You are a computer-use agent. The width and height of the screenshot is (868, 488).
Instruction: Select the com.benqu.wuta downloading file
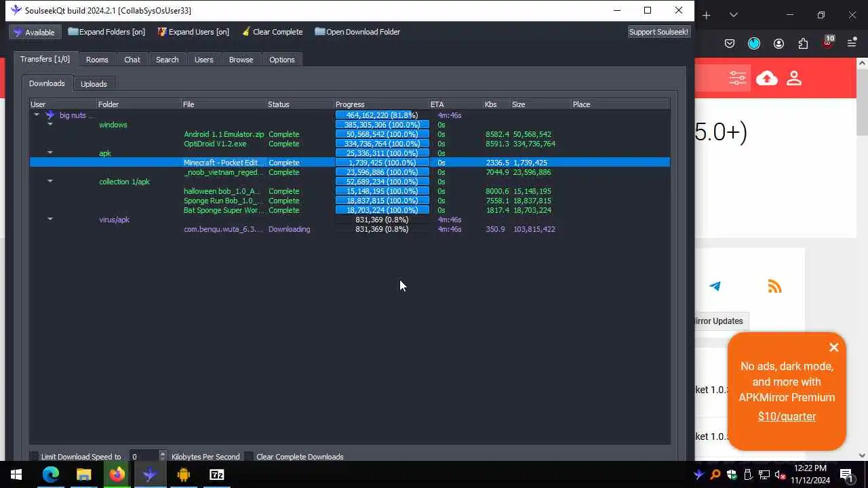350,229
